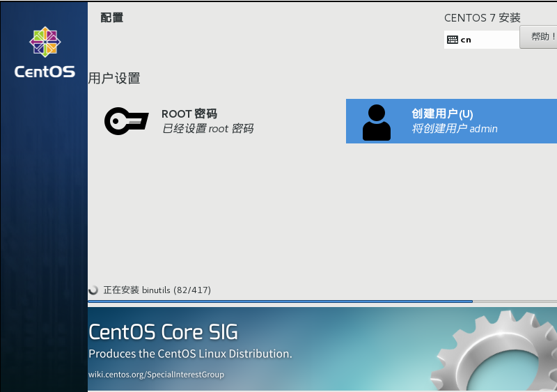Click the 将创建用户 admin status text
This screenshot has height=392, width=557.
pos(455,128)
